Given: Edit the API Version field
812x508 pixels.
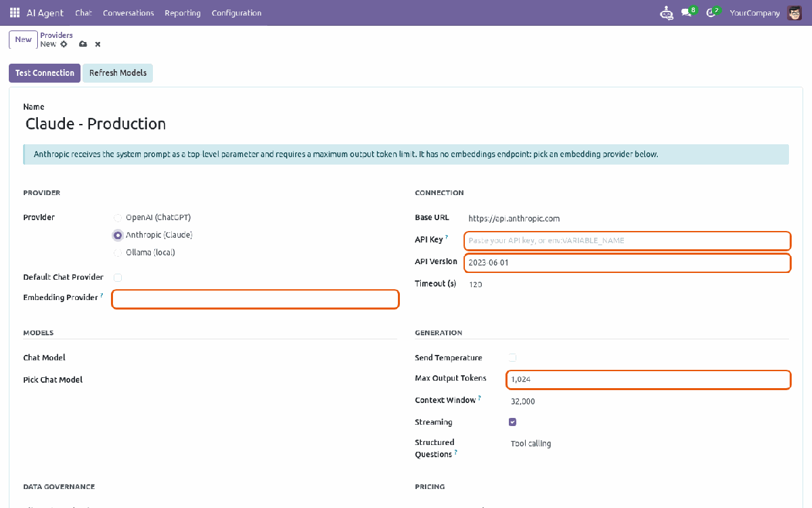Looking at the screenshot, I should tap(627, 262).
